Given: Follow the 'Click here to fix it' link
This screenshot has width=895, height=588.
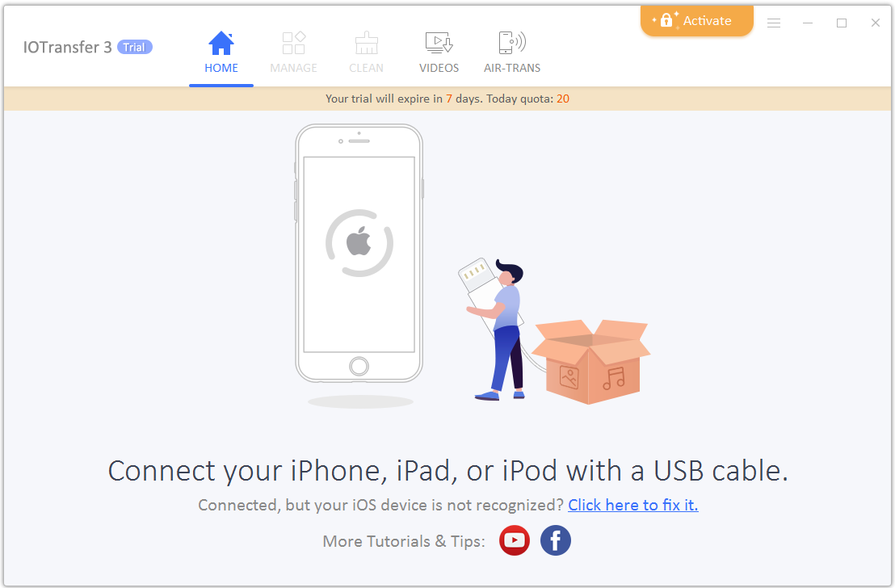Looking at the screenshot, I should (633, 506).
